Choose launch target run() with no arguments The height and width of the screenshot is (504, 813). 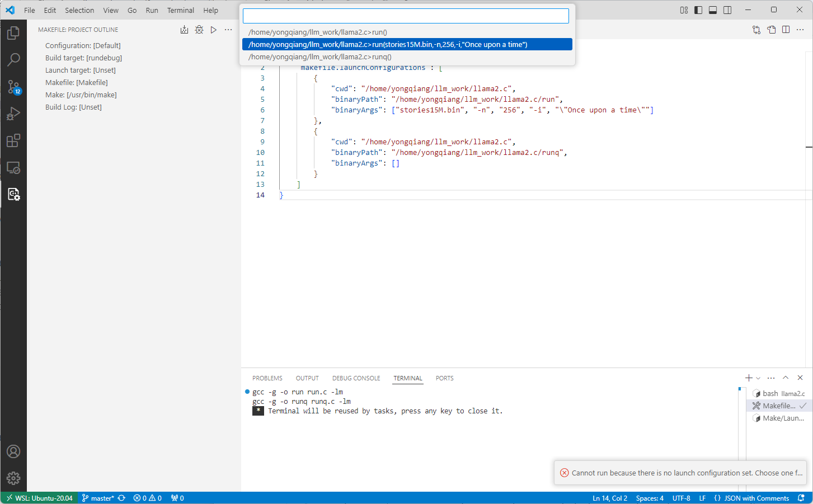[x=407, y=32]
